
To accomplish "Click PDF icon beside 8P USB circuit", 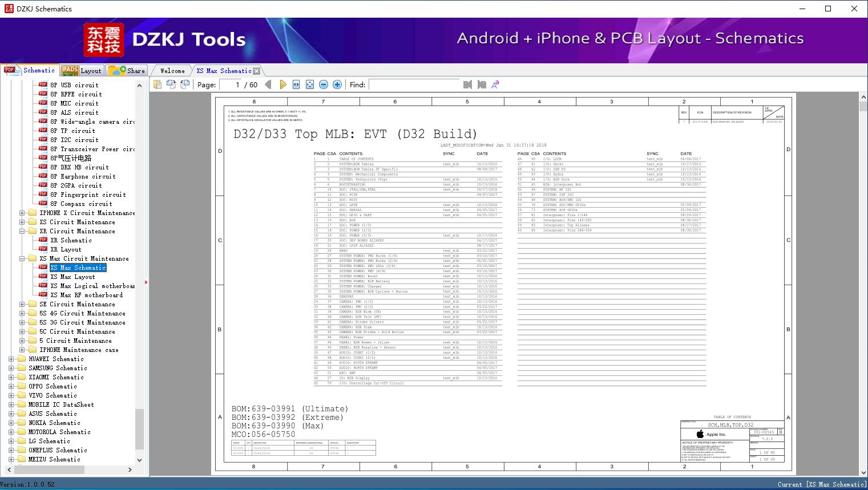I will coord(43,85).
